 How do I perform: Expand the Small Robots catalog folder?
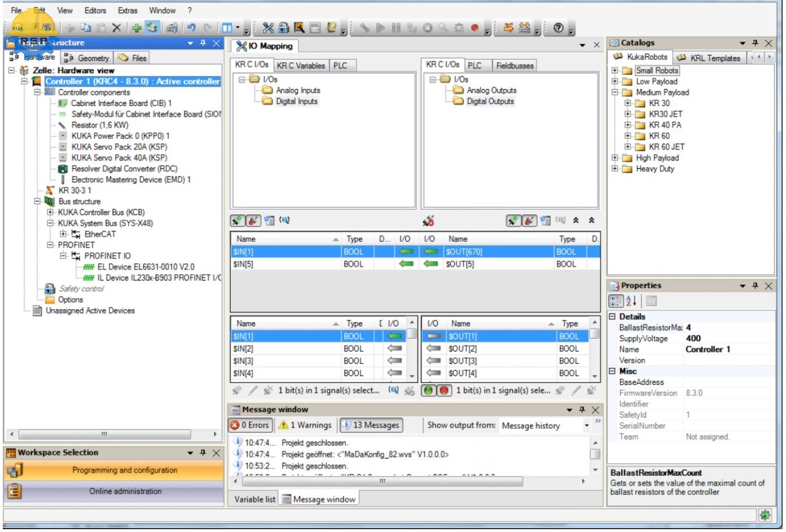coord(614,71)
